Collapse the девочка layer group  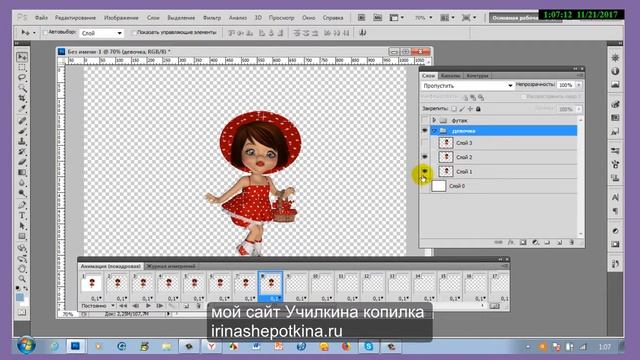(434, 131)
